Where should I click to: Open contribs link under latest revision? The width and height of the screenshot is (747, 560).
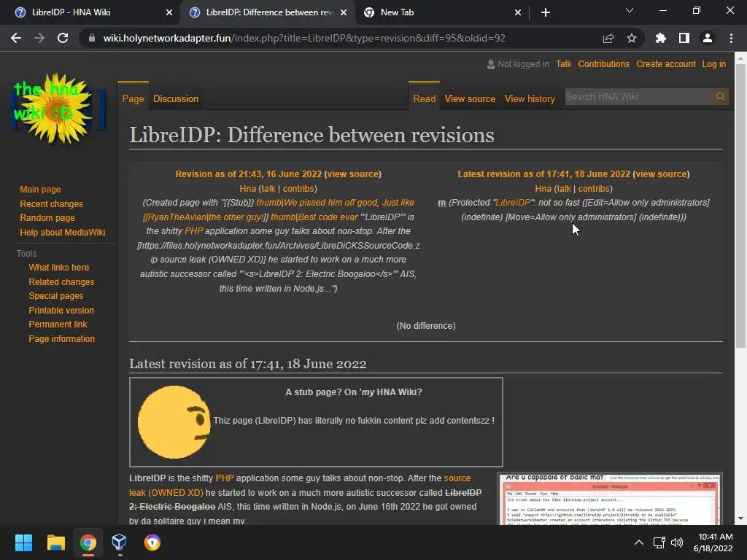point(594,189)
